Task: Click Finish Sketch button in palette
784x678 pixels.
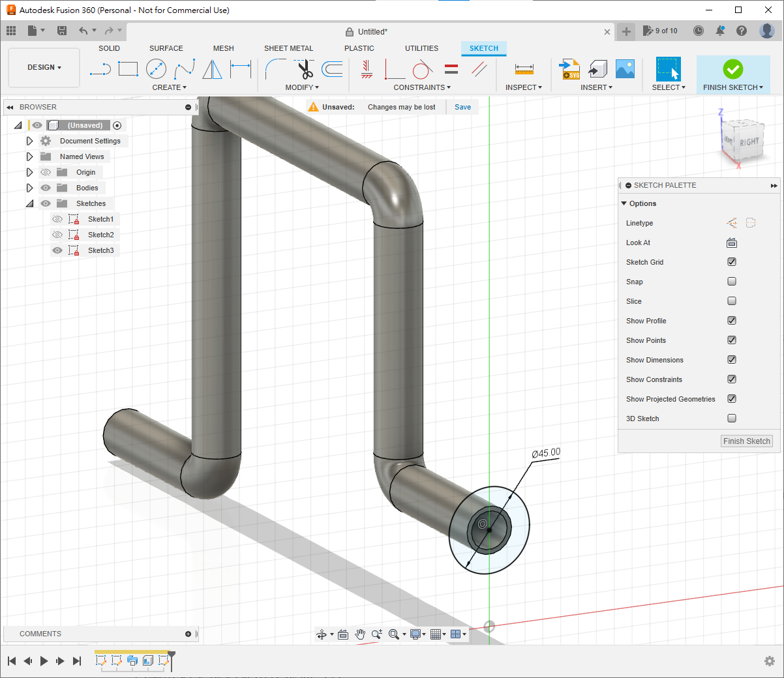Action: (746, 441)
